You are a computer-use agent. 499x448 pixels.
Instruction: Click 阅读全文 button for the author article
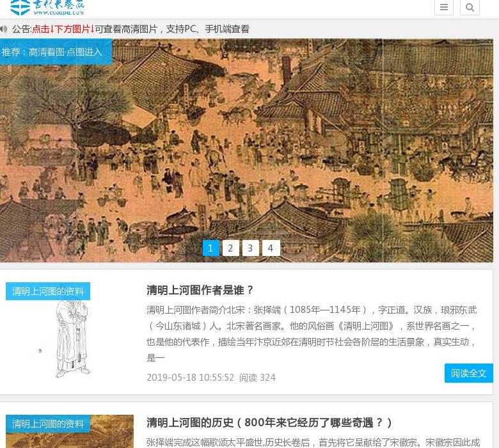click(x=468, y=373)
